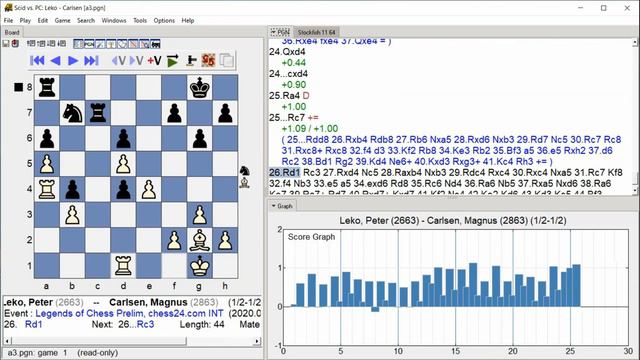Screen dimensions: 640x360
Task: Click the Scid vs. PC title bar icon
Action: 7,7
